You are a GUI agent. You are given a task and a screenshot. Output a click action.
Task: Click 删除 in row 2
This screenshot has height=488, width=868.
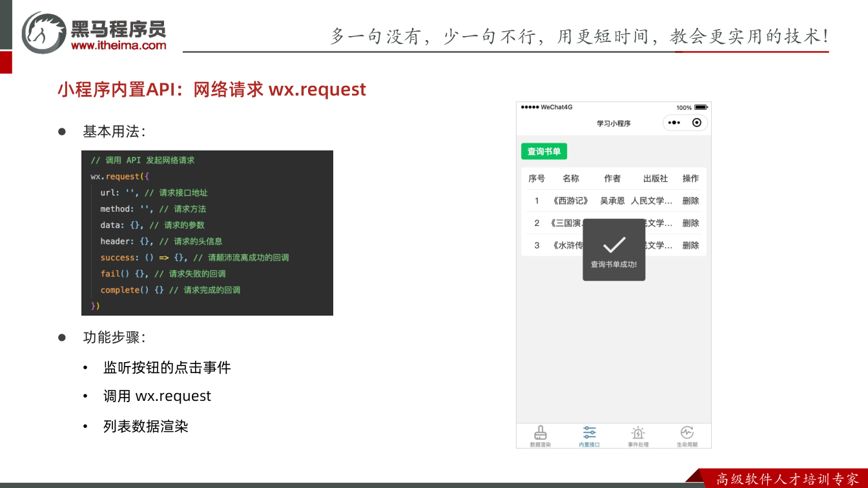(690, 223)
